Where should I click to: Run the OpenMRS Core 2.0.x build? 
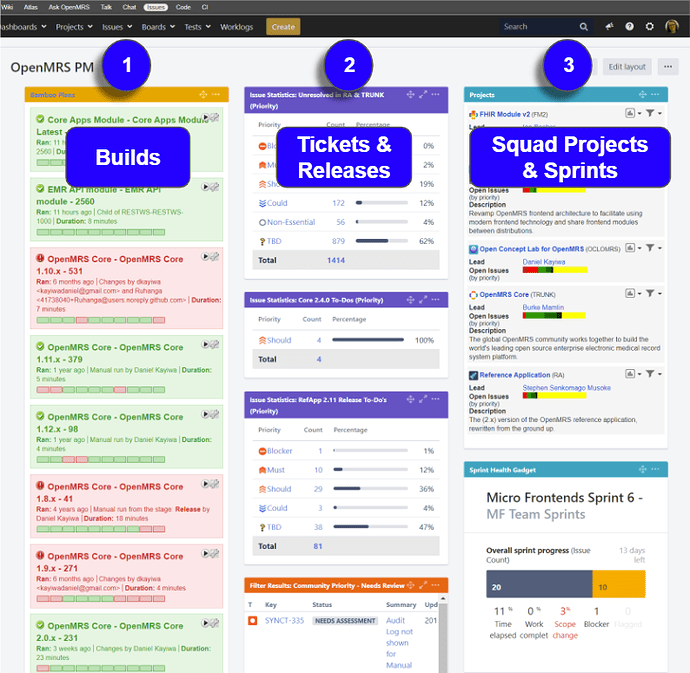point(206,623)
